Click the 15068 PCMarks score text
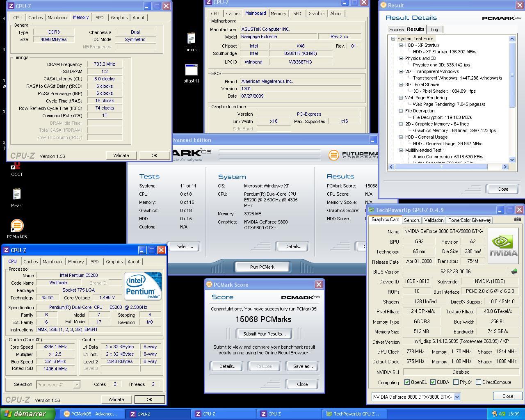Screen dimensions: 525x420 [x=263, y=319]
